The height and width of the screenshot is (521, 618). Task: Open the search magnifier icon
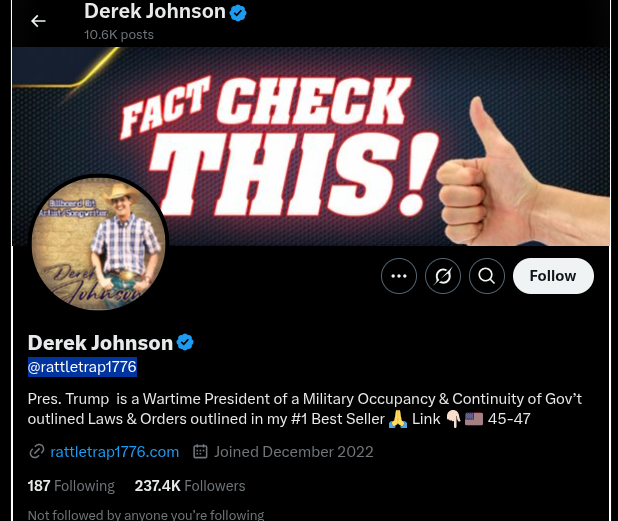point(487,276)
